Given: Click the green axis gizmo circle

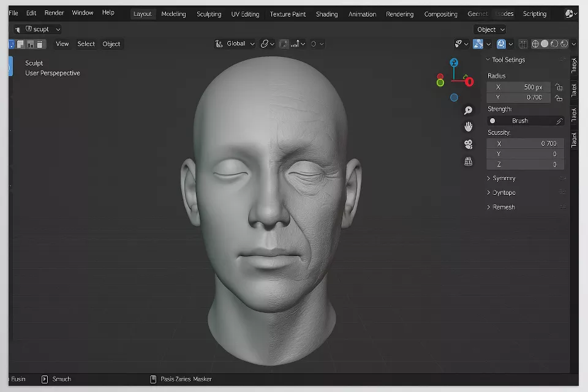Looking at the screenshot, I should click(440, 83).
